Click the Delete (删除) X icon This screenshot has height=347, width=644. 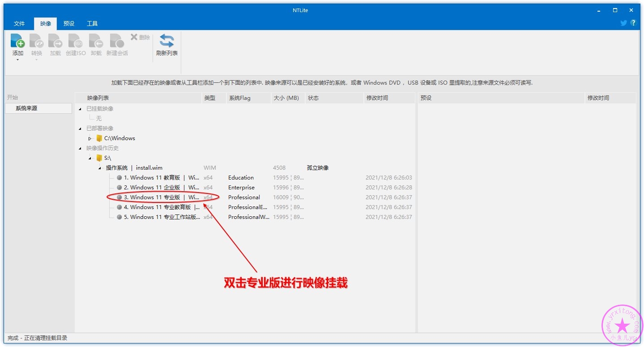pyautogui.click(x=134, y=37)
